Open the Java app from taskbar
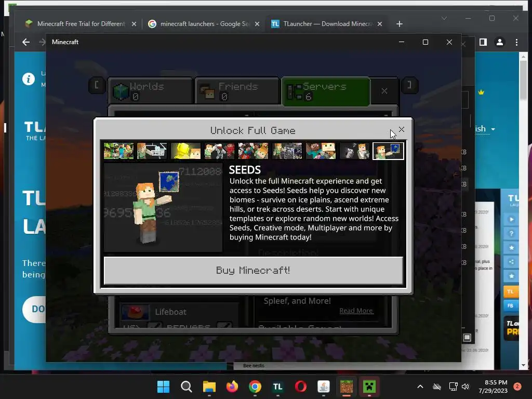 324,387
